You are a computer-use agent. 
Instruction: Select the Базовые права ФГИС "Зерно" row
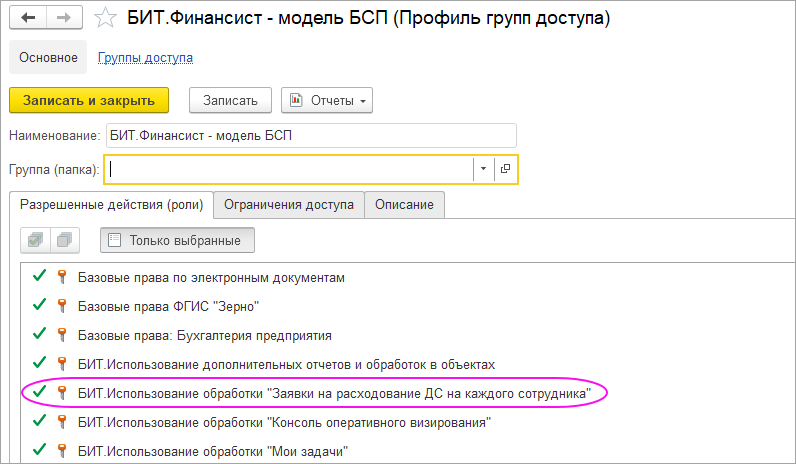(408, 306)
